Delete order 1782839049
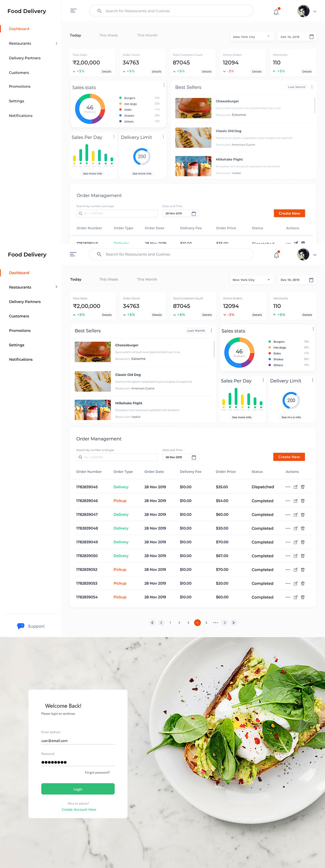 (303, 542)
